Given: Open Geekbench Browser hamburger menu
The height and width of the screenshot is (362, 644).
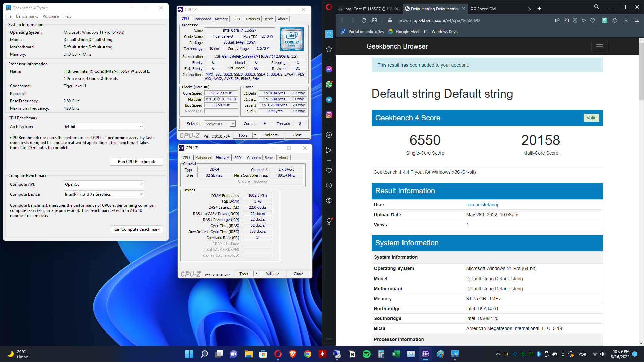Looking at the screenshot, I should 599,47.
